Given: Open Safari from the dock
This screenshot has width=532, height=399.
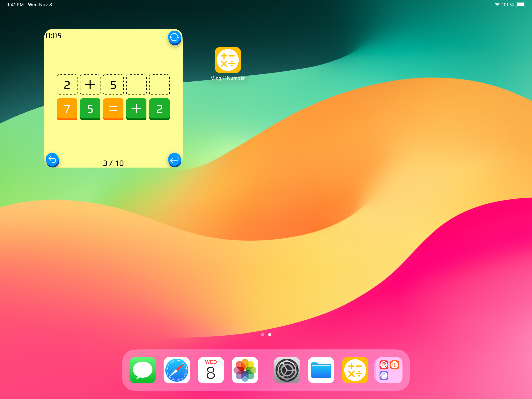Looking at the screenshot, I should coord(177,370).
